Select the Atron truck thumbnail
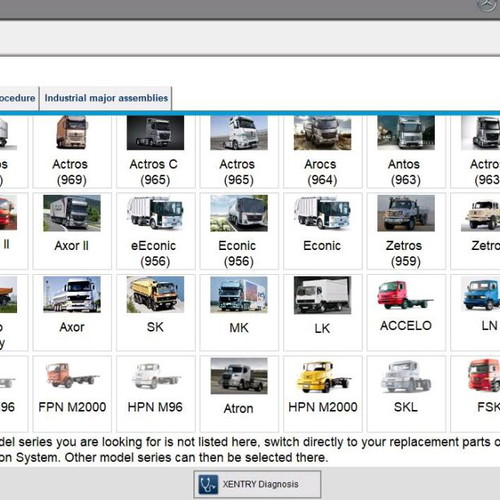The height and width of the screenshot is (500, 500). click(x=239, y=376)
